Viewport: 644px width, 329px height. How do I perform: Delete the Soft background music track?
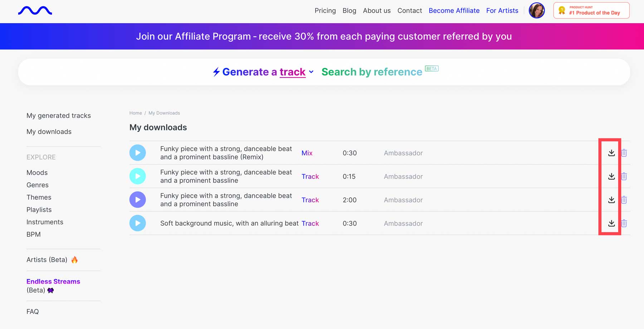coord(624,223)
